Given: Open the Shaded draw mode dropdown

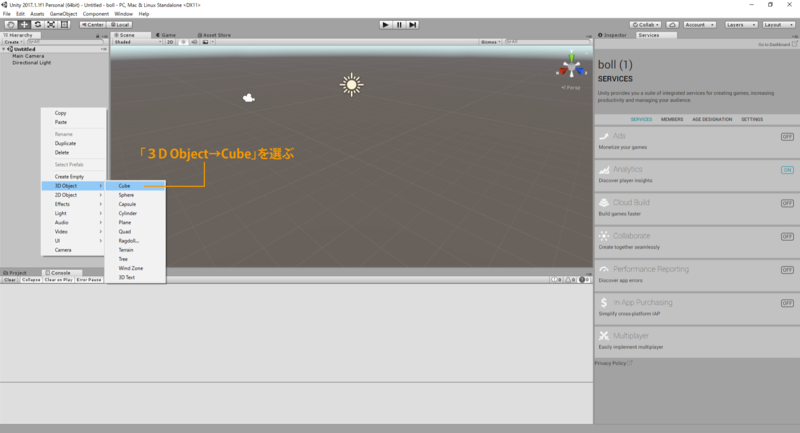Looking at the screenshot, I should coord(138,42).
